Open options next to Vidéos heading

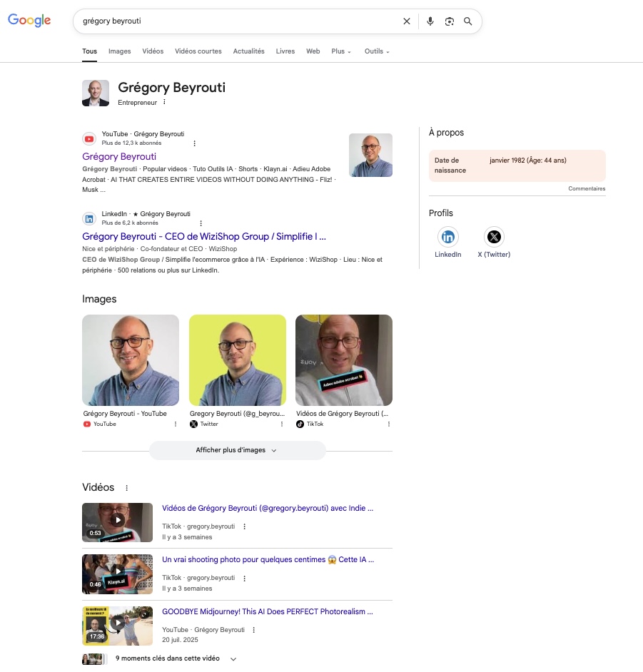click(126, 488)
